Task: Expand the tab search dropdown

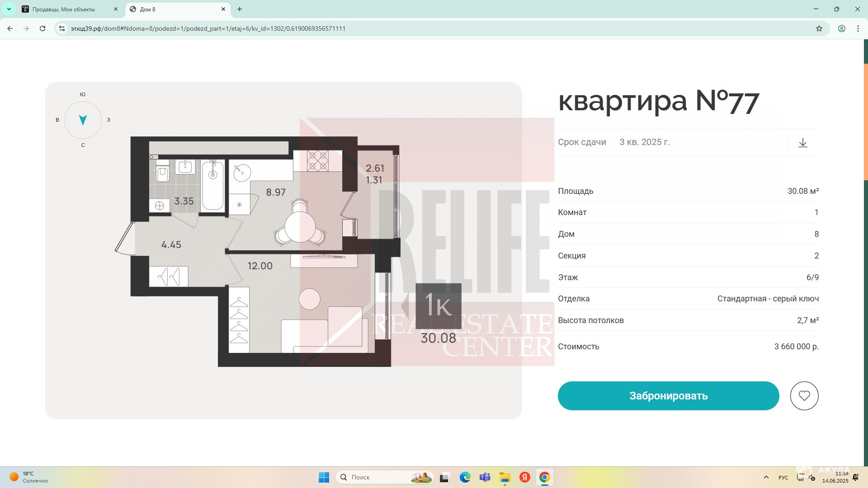Action: tap(9, 9)
